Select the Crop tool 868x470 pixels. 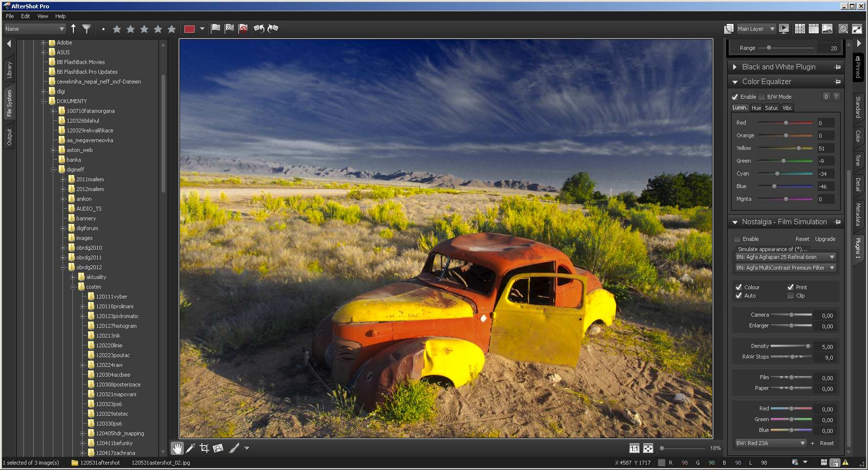204,448
